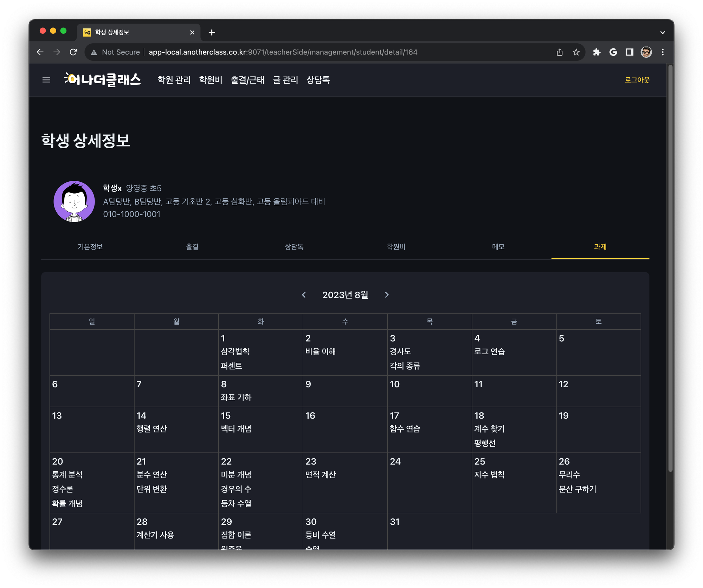Open 삼각법칙 assignment on day 1

point(235,351)
